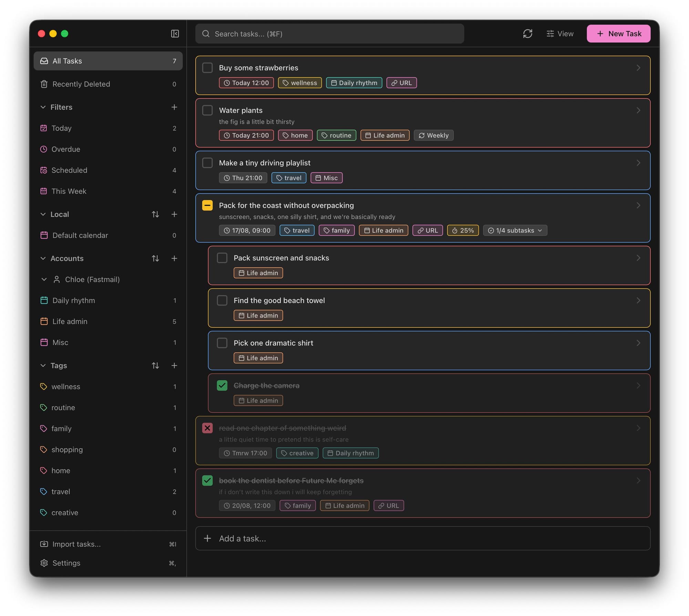The height and width of the screenshot is (616, 689).
Task: Uncheck book the dentist task
Action: tap(207, 481)
